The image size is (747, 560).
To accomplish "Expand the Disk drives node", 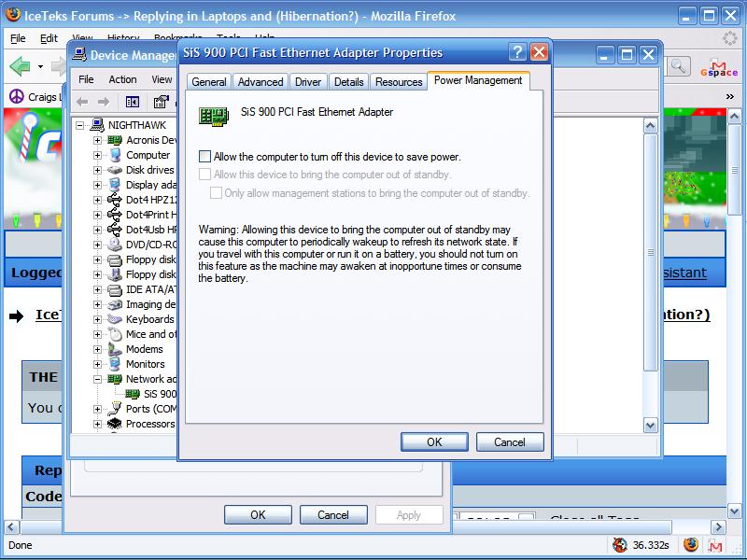I will pyautogui.click(x=97, y=170).
